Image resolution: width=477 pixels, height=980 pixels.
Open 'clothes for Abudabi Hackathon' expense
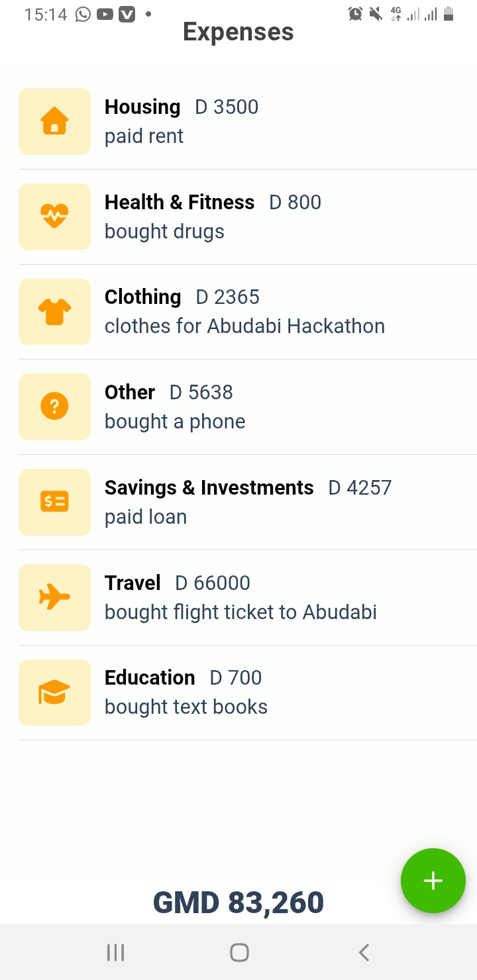(x=244, y=326)
